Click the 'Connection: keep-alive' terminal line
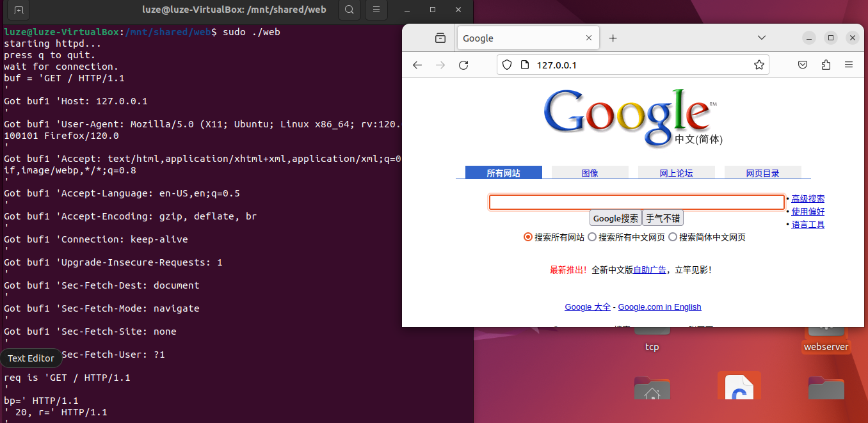The width and height of the screenshot is (868, 423). pos(96,239)
